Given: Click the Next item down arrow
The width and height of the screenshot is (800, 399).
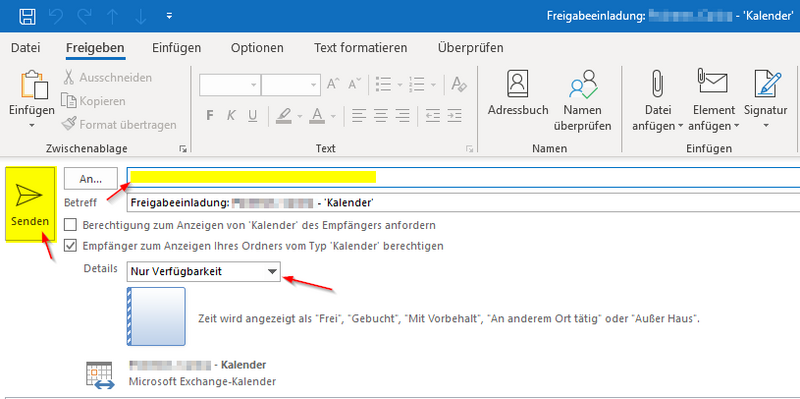Looking at the screenshot, I should click(140, 16).
